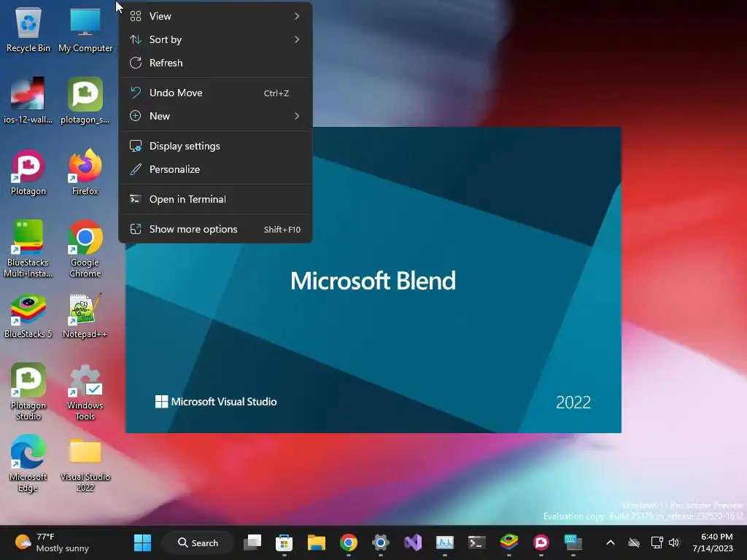Viewport: 747px width, 560px height.
Task: Select the My Computer desktop icon
Action: click(x=85, y=29)
